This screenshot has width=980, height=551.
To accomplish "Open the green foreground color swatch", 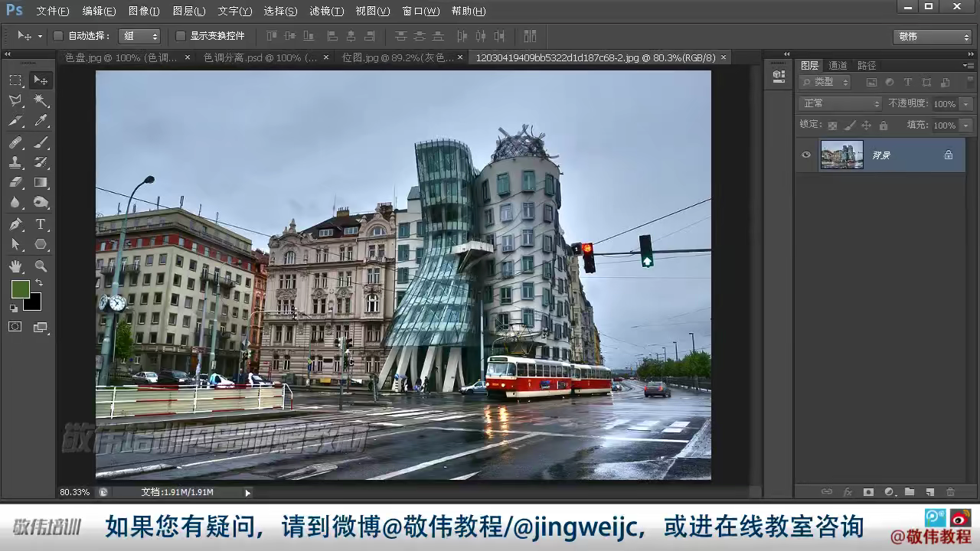I will pyautogui.click(x=20, y=289).
